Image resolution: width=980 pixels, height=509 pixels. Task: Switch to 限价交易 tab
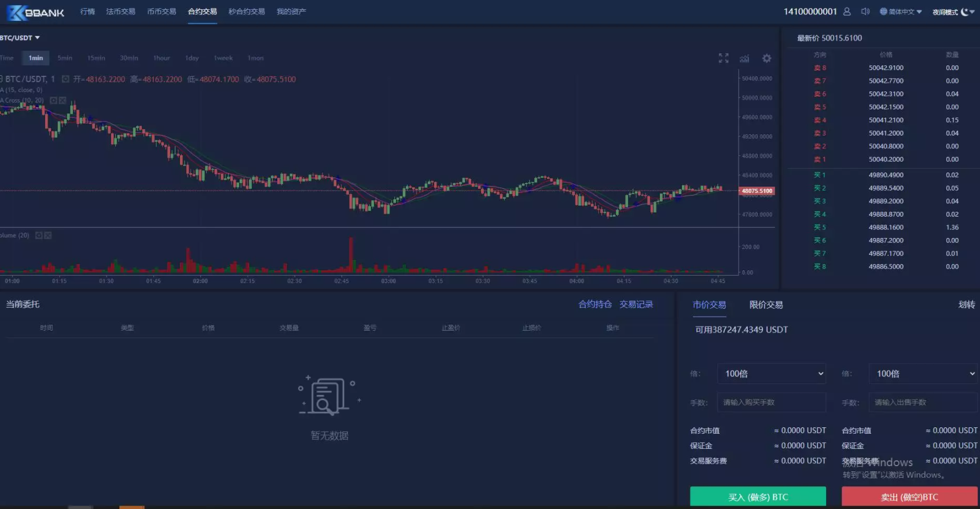pos(766,305)
